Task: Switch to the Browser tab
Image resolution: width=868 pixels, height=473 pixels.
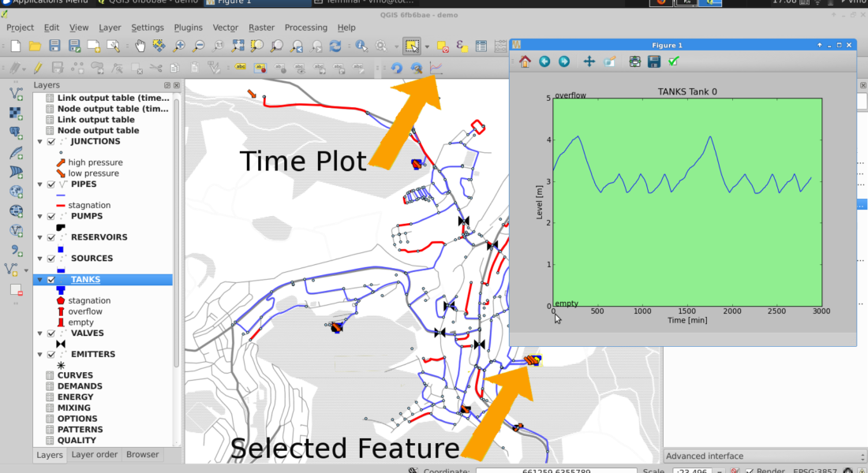Action: 142,454
